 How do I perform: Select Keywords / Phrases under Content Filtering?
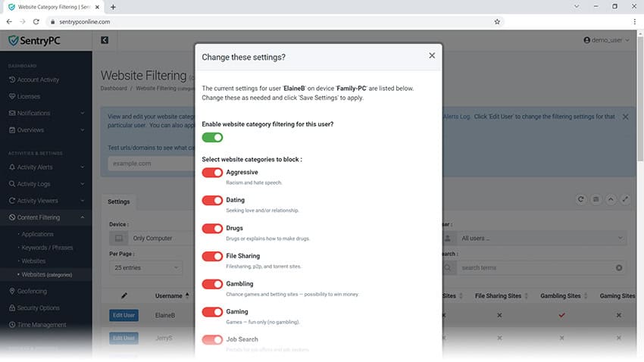(47, 248)
